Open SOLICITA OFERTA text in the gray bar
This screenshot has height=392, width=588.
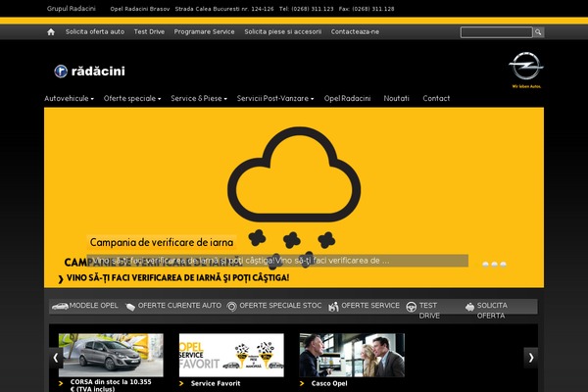coord(492,311)
